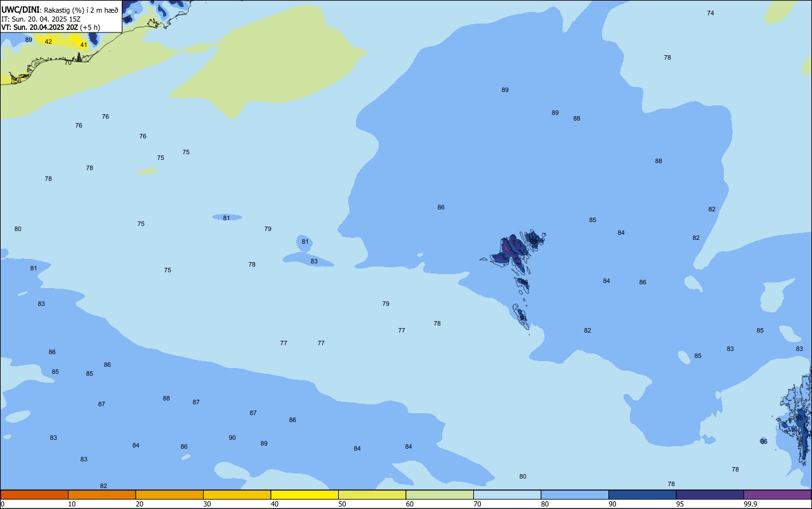812x509 pixels.
Task: Click the medium blue 80–90 legend band
Action: pos(575,494)
